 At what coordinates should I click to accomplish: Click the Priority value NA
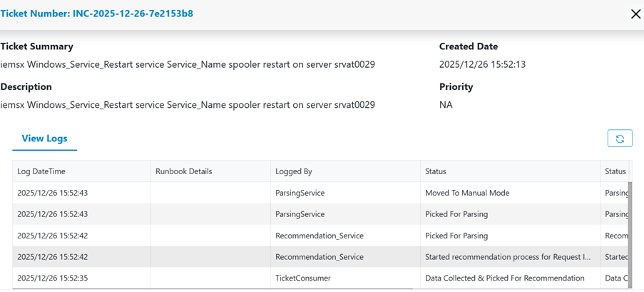click(x=446, y=105)
